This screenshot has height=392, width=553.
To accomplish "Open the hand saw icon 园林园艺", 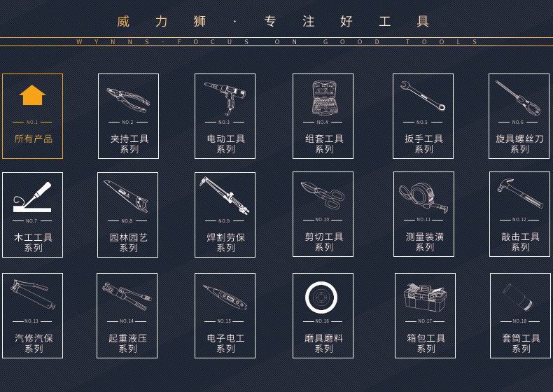I will pos(126,196).
